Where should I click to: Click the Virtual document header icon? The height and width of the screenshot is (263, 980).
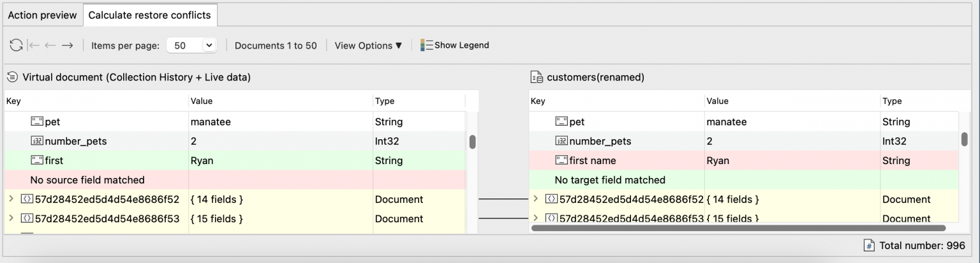tap(12, 77)
